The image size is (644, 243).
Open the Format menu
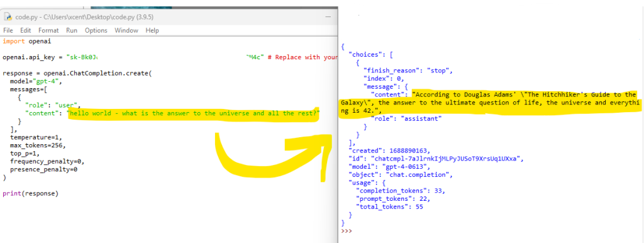tap(48, 30)
